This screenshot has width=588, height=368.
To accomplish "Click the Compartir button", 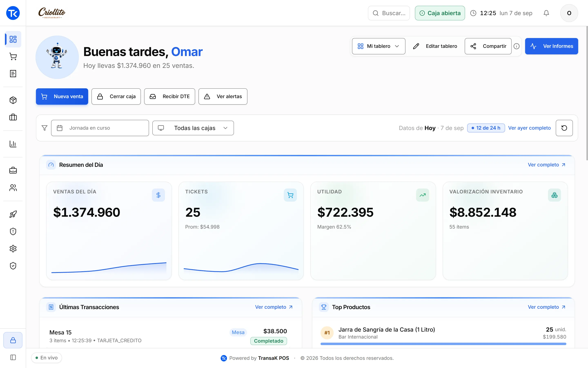I will tap(488, 46).
